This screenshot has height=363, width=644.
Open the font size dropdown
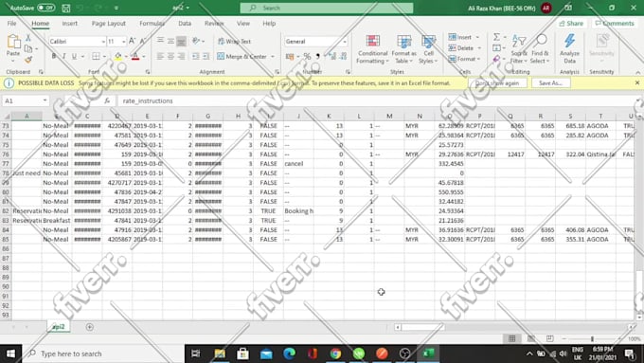tap(123, 42)
